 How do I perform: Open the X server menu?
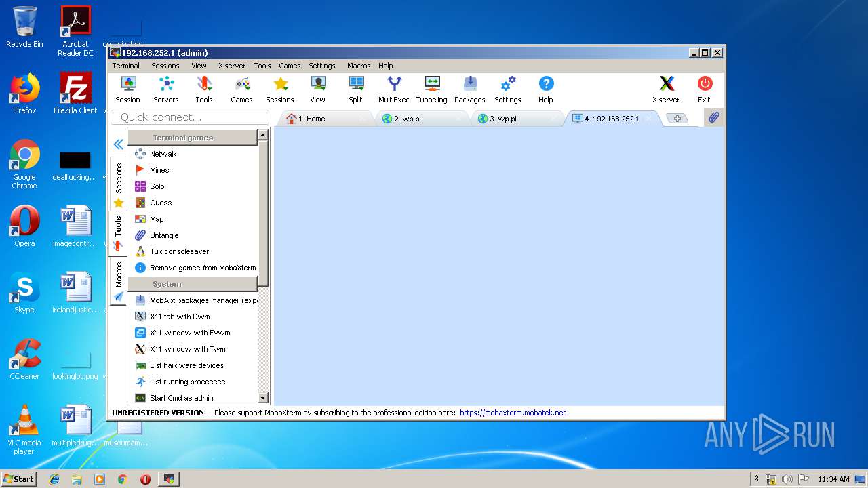coord(232,66)
